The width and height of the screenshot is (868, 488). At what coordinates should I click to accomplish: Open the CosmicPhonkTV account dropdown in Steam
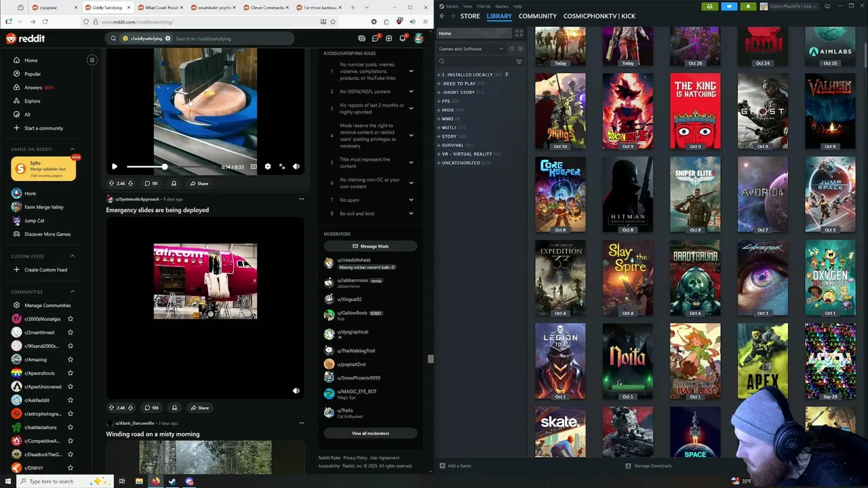789,6
